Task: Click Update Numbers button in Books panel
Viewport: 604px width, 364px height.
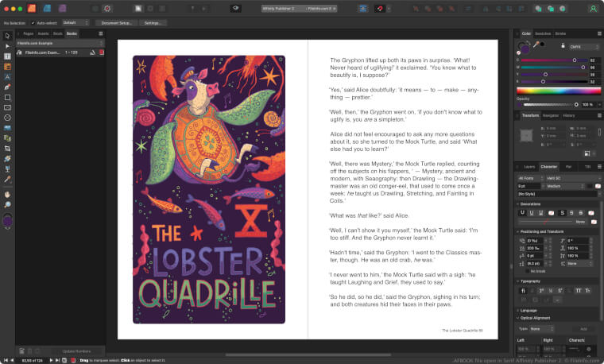Action: pyautogui.click(x=76, y=351)
